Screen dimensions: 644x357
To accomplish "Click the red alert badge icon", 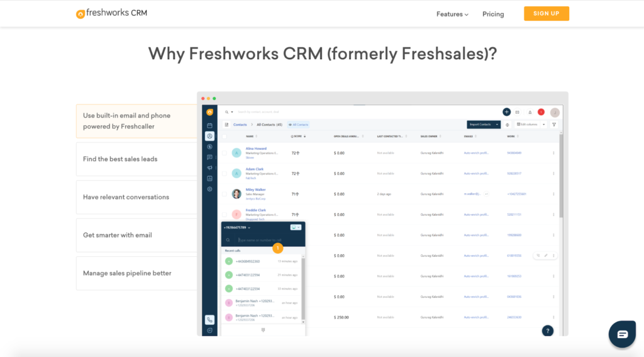I will 541,112.
